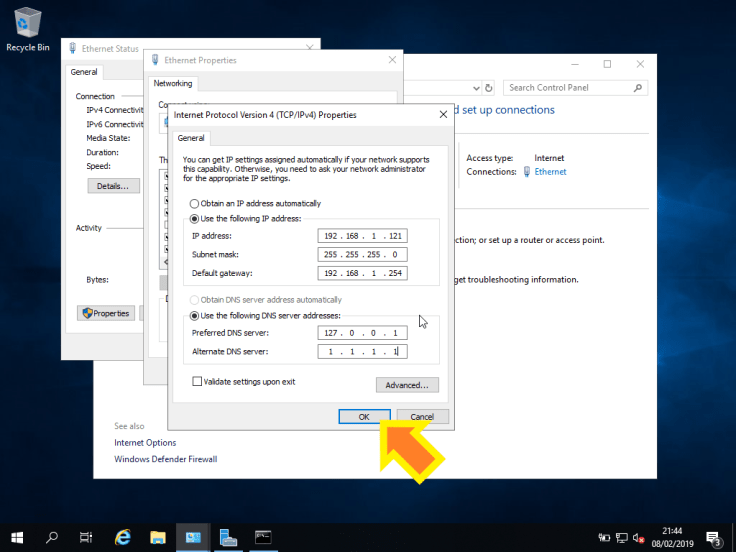
Task: Launch Internet Explorer from the taskbar
Action: point(123,537)
